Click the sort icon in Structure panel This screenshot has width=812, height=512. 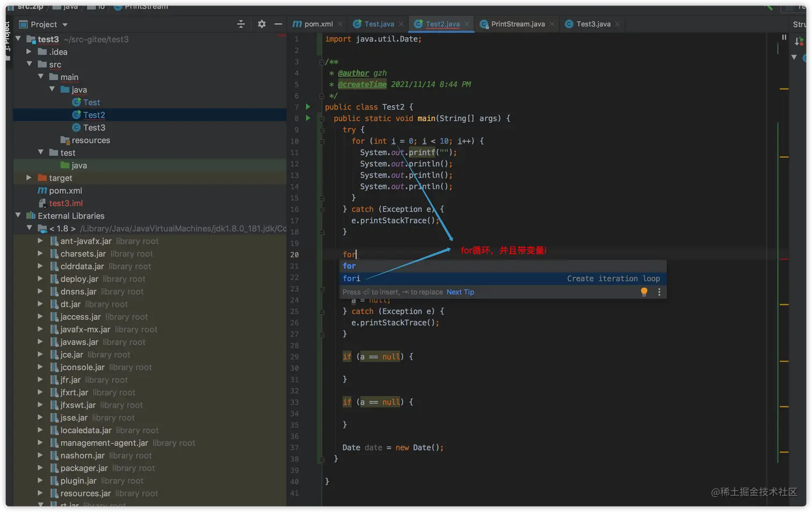coord(799,41)
